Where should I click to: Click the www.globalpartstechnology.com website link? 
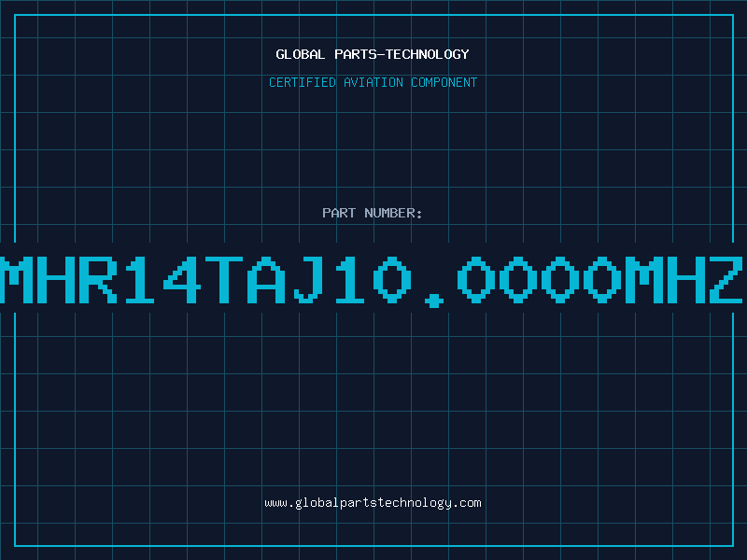coord(373,503)
